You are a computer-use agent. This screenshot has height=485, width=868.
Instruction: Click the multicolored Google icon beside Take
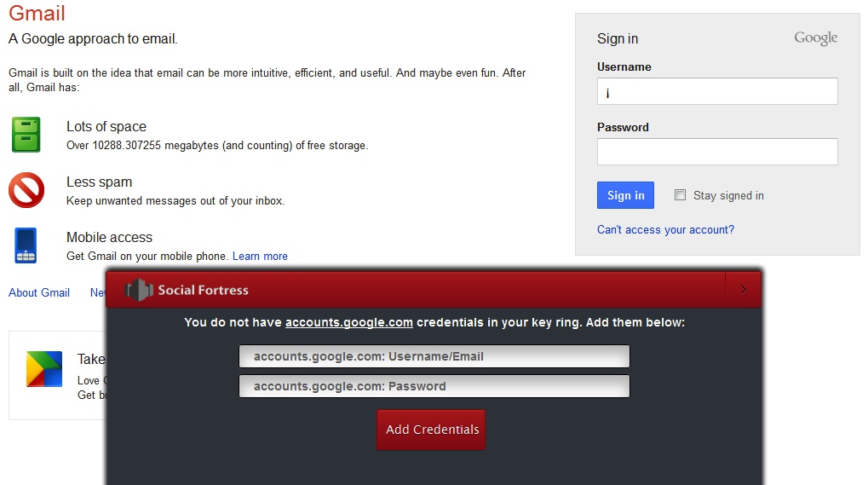tap(44, 369)
